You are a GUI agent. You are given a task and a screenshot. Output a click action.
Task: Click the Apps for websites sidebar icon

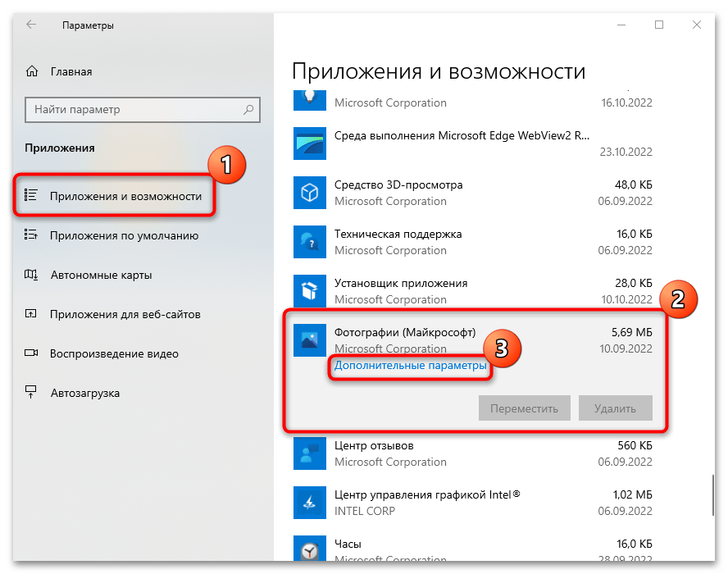coord(30,314)
